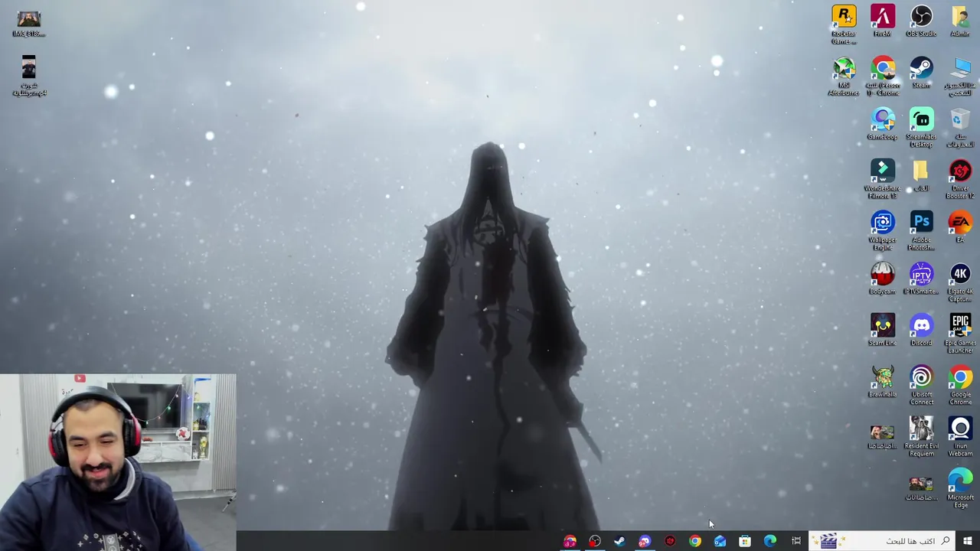Click the taskbar search box
Screen dimensions: 980x551
click(882, 541)
